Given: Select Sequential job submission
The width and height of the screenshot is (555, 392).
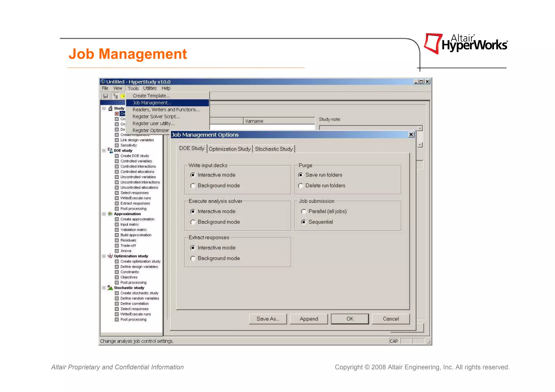Looking at the screenshot, I should 304,222.
